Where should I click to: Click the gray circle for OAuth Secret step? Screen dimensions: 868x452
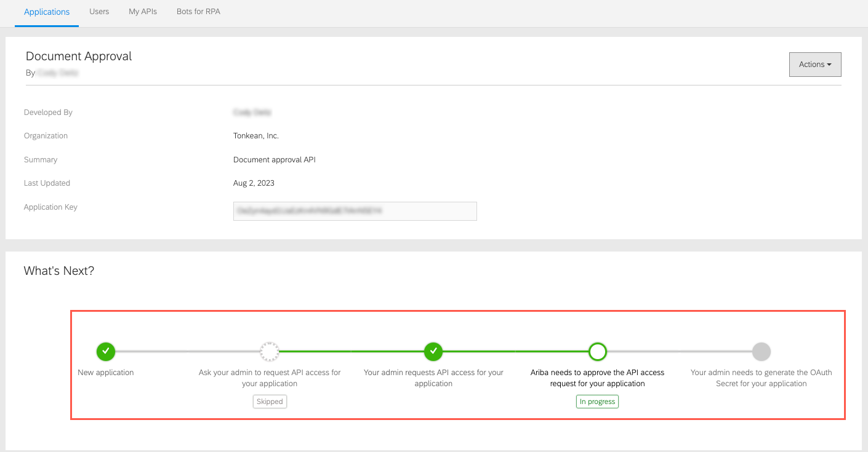click(x=762, y=352)
